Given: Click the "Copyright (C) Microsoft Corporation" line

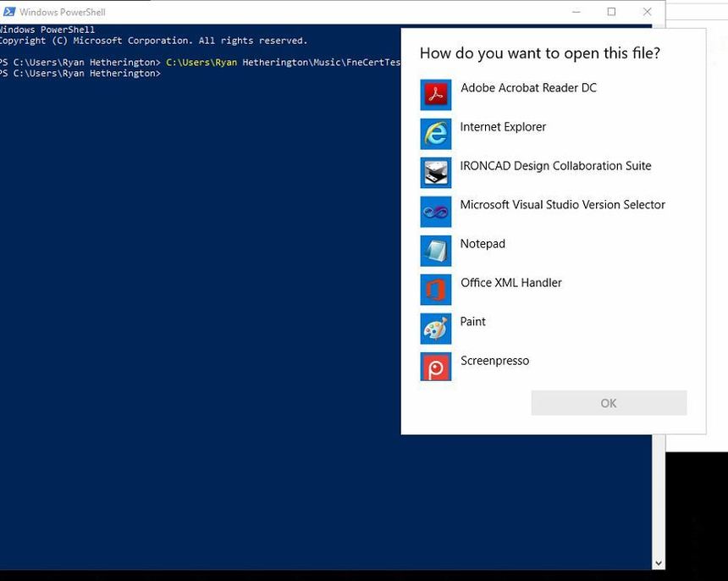Looking at the screenshot, I should click(153, 41).
